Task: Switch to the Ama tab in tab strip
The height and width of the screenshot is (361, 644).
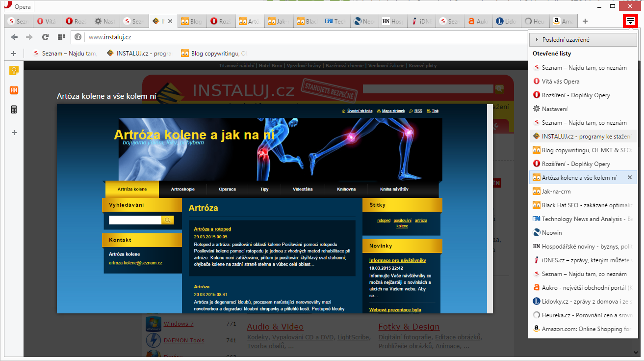Action: (565, 21)
